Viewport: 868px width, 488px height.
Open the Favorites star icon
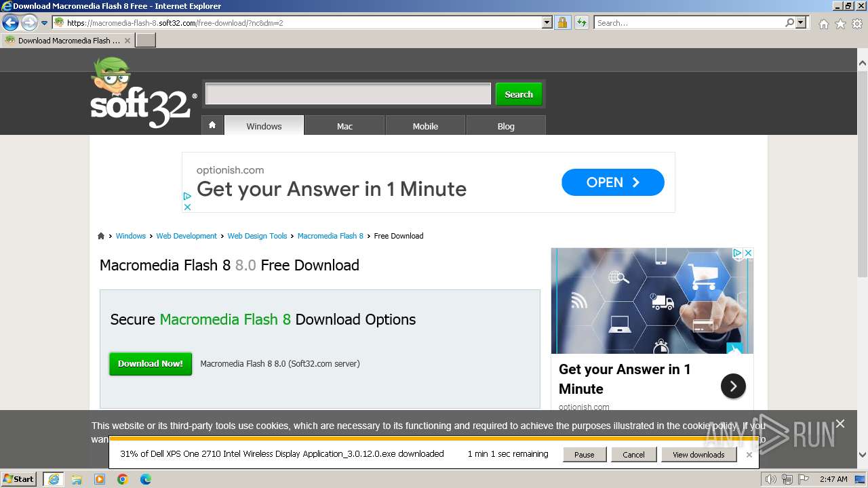pyautogui.click(x=840, y=24)
